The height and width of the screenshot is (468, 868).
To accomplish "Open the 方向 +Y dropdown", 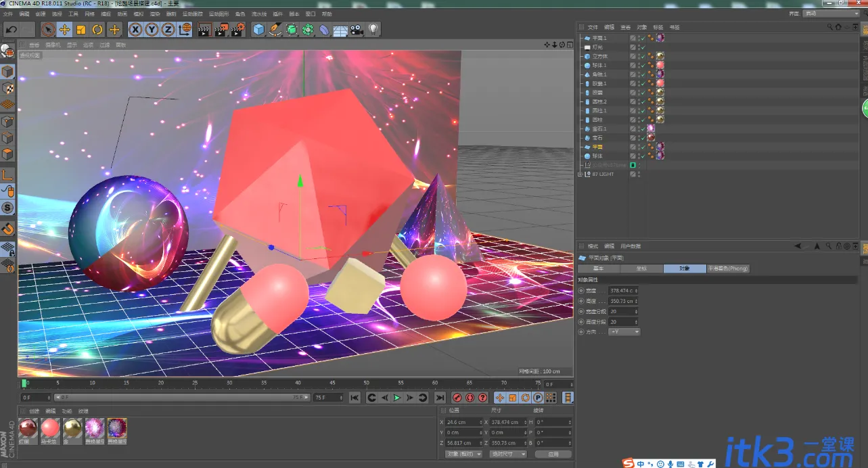I will click(624, 332).
